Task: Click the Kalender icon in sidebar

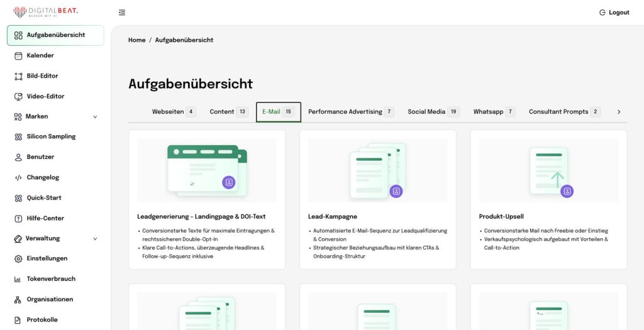Action: point(18,55)
